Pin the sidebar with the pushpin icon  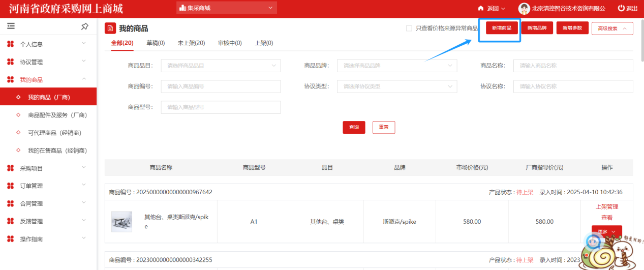pyautogui.click(x=85, y=26)
